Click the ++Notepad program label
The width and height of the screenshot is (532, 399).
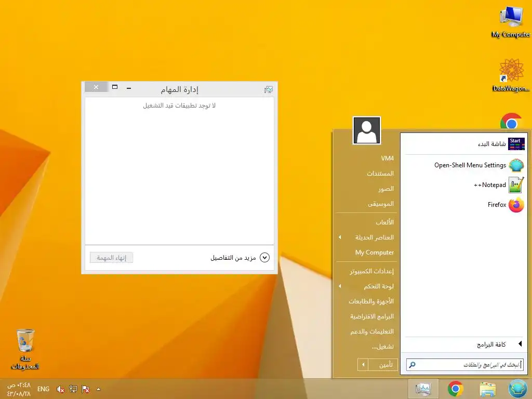(x=489, y=185)
